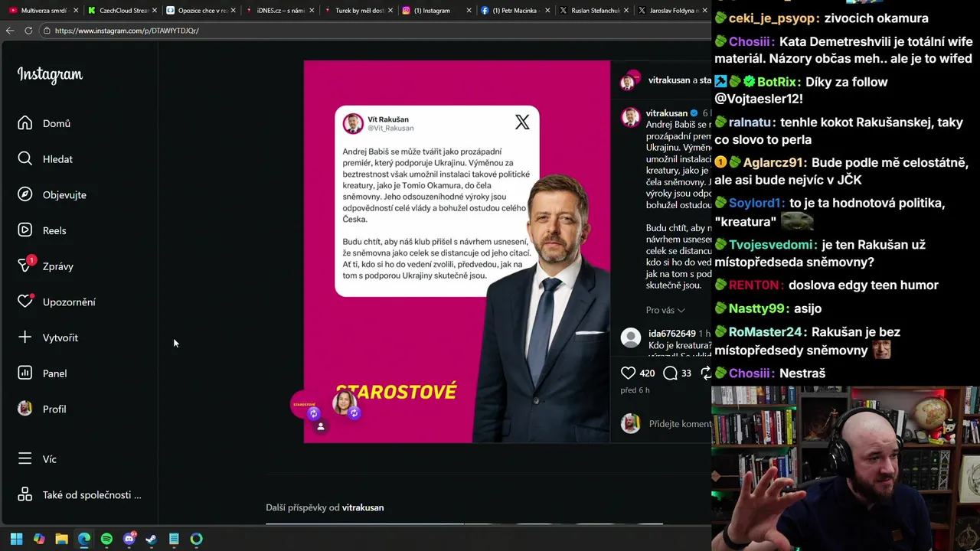This screenshot has height=551, width=980.
Task: Click the Přidejte komentář input field
Action: (680, 423)
